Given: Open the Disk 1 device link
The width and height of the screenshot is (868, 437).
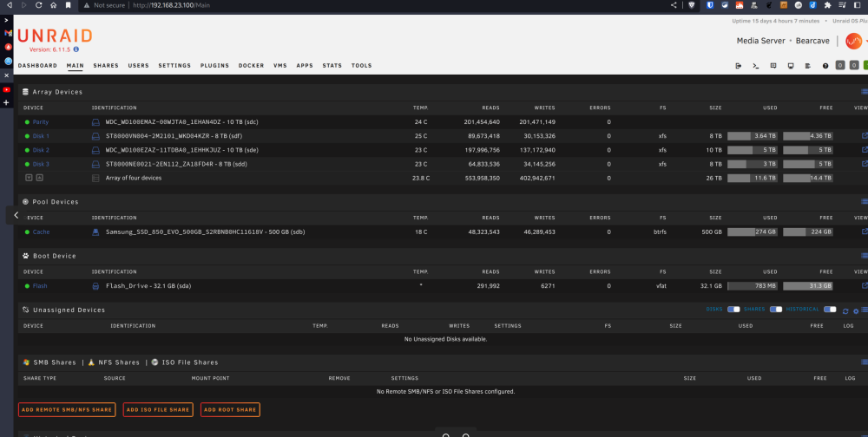Looking at the screenshot, I should pos(41,135).
